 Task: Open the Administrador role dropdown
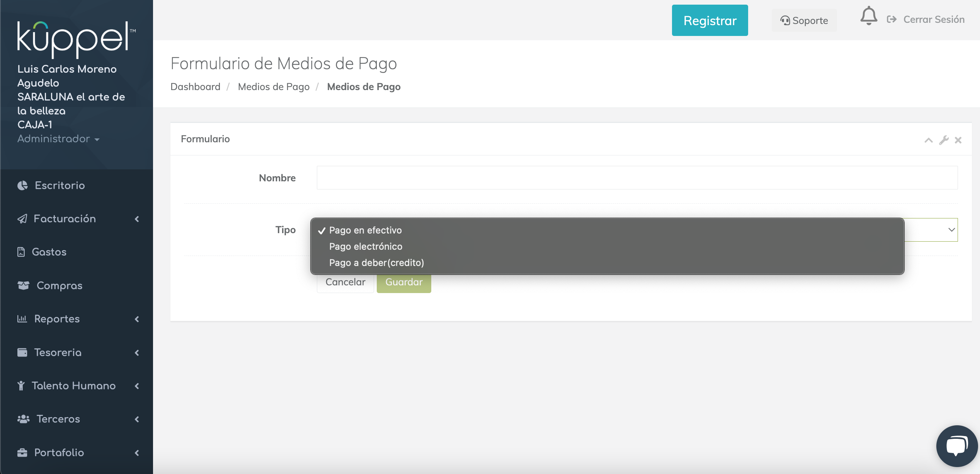pos(58,139)
